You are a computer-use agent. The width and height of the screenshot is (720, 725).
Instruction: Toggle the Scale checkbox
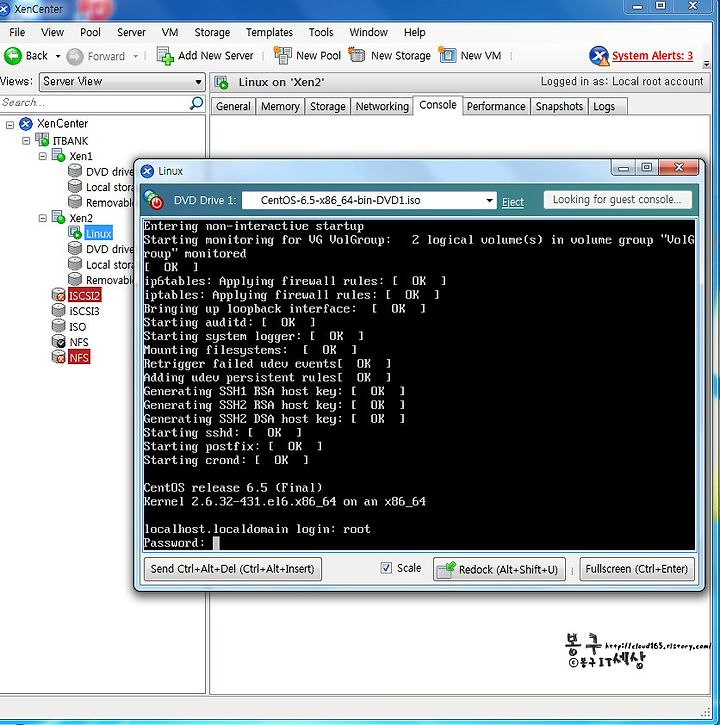(x=386, y=568)
